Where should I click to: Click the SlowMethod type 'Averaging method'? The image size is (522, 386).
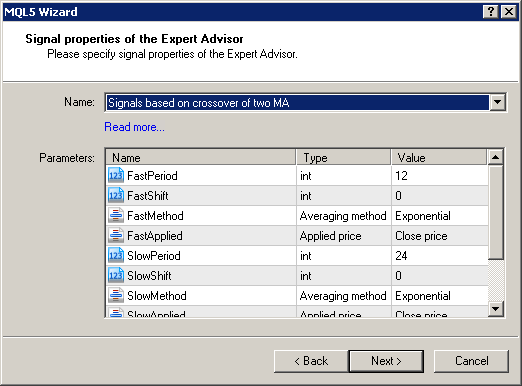pos(344,296)
